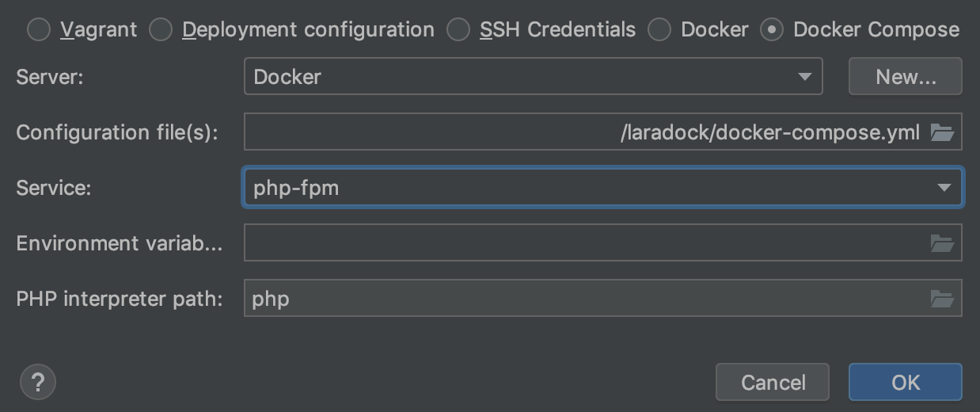Pick the Docker radio button
Screen dimensions: 980x412
point(659,30)
